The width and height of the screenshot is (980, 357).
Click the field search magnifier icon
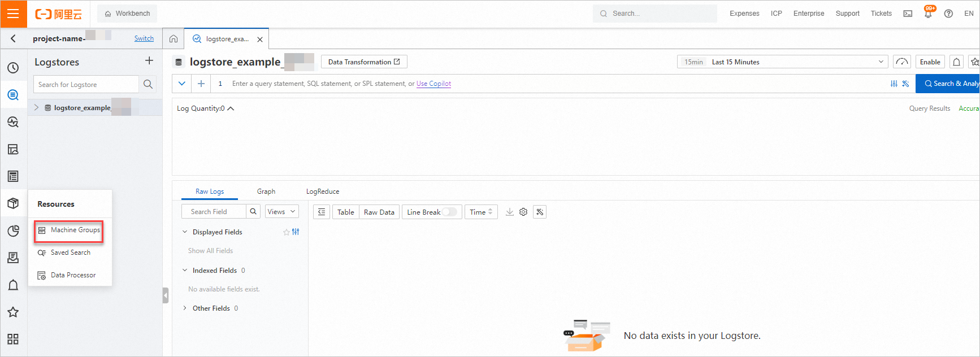pyautogui.click(x=254, y=211)
